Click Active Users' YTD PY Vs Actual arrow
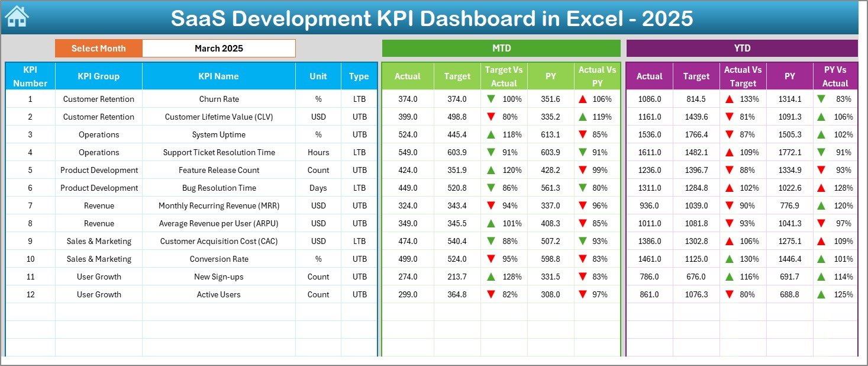The image size is (868, 366). 821,295
